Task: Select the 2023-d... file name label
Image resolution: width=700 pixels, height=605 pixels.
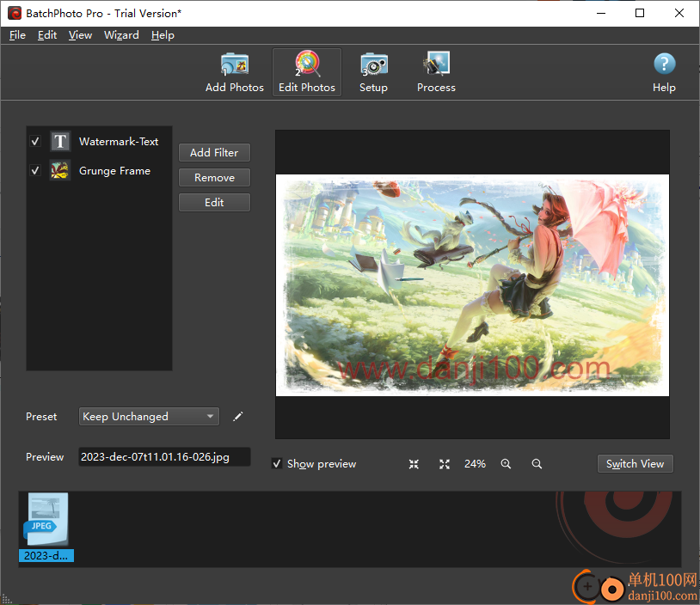Action: point(46,555)
